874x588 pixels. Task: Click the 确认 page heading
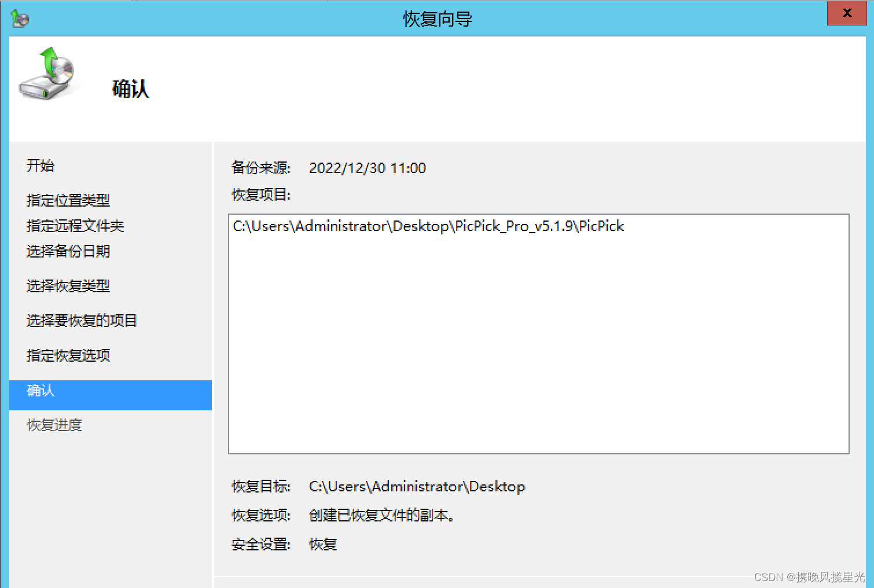click(131, 89)
